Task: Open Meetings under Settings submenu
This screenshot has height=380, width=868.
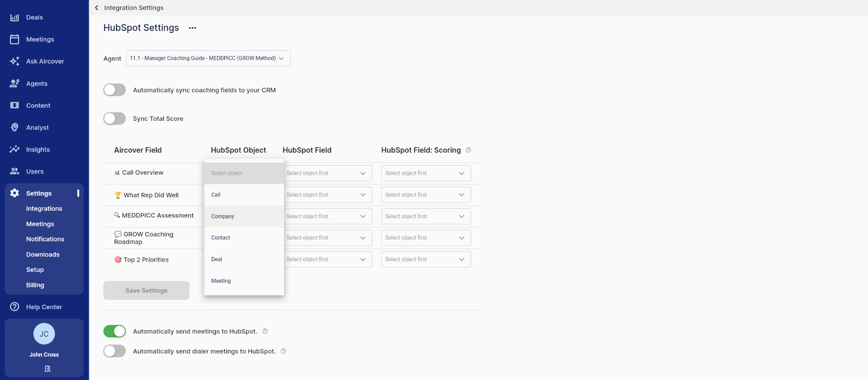Action: click(x=40, y=224)
